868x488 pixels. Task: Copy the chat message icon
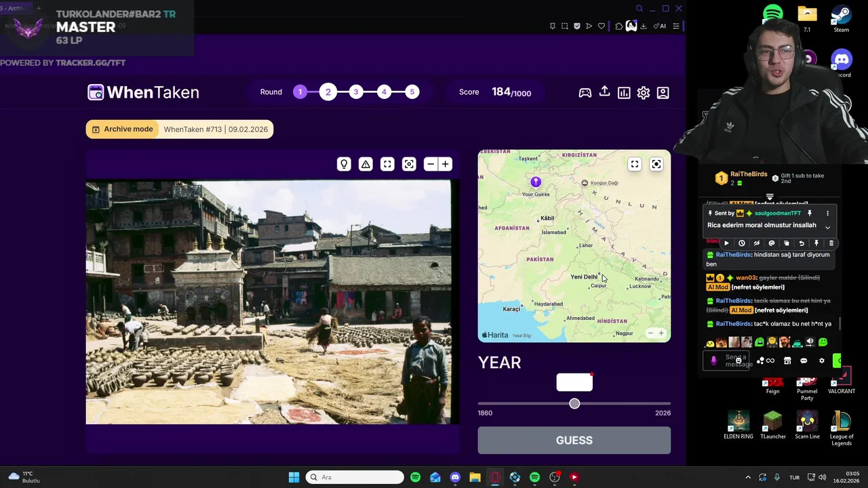click(787, 243)
